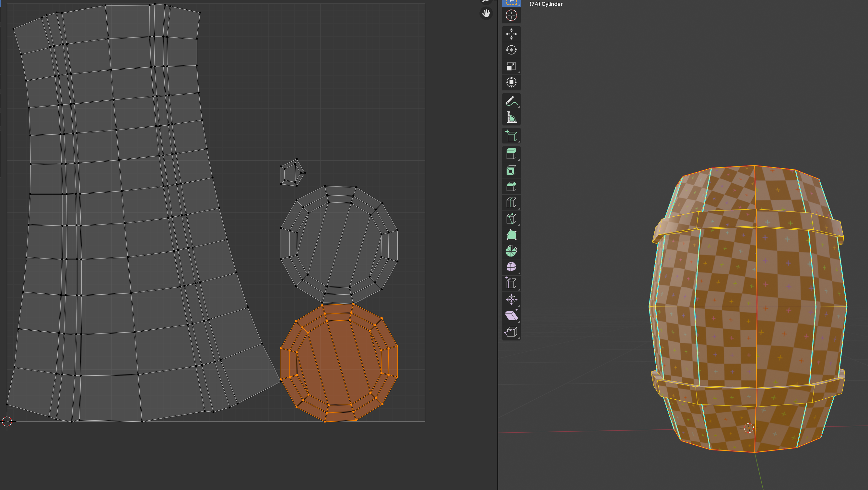This screenshot has height=490, width=868.
Task: Open the Measure ruler tool
Action: click(x=511, y=118)
